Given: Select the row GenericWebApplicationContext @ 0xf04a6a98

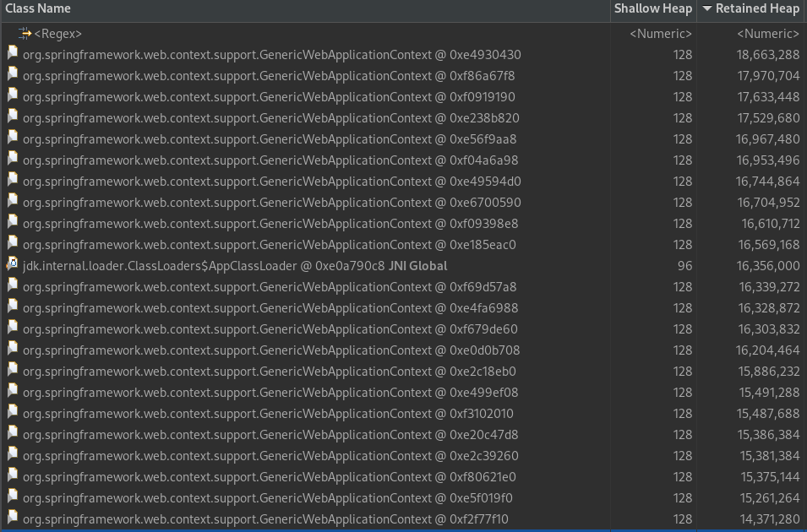Looking at the screenshot, I should [404, 160].
